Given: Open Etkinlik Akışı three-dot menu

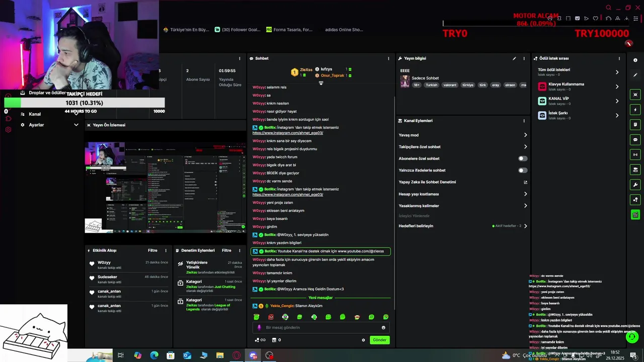Looking at the screenshot, I should (166, 250).
